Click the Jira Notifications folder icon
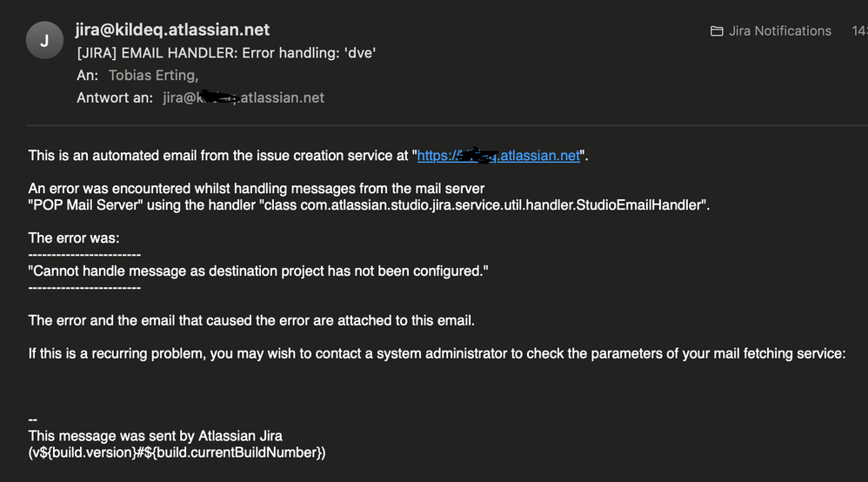This screenshot has width=868, height=482. (x=717, y=31)
